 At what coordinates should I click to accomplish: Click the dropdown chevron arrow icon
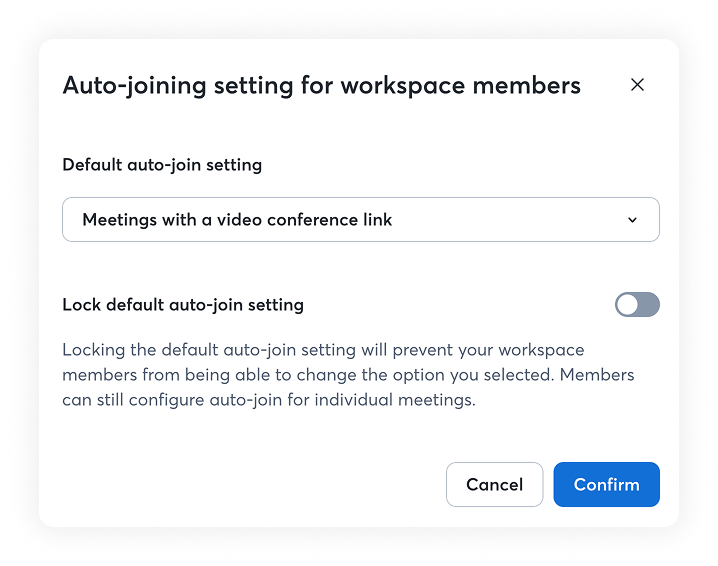pos(632,220)
